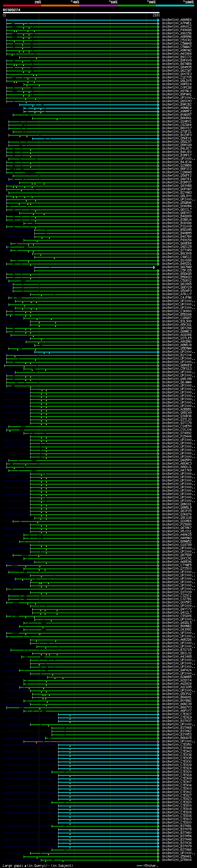Select UniRef100_C0PCQ6 label

[176, 88]
